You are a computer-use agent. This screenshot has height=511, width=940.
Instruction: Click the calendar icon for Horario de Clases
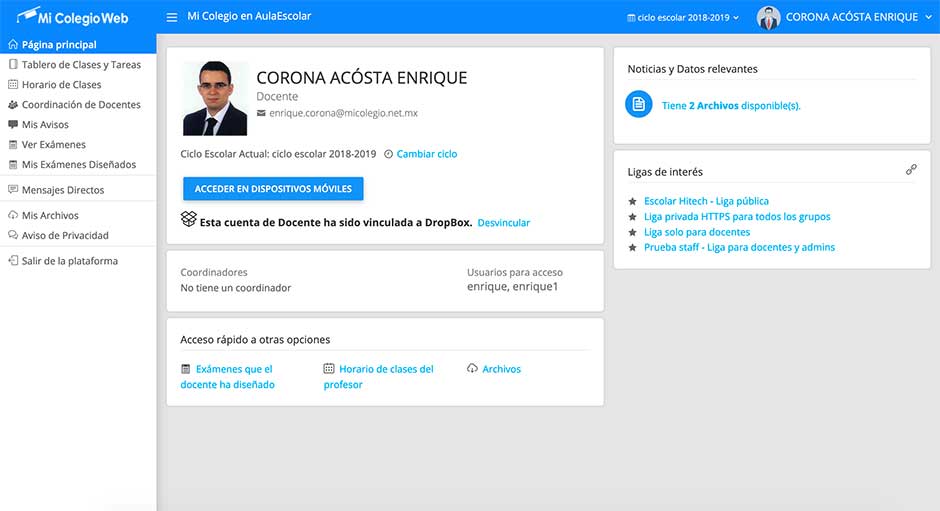[13, 85]
